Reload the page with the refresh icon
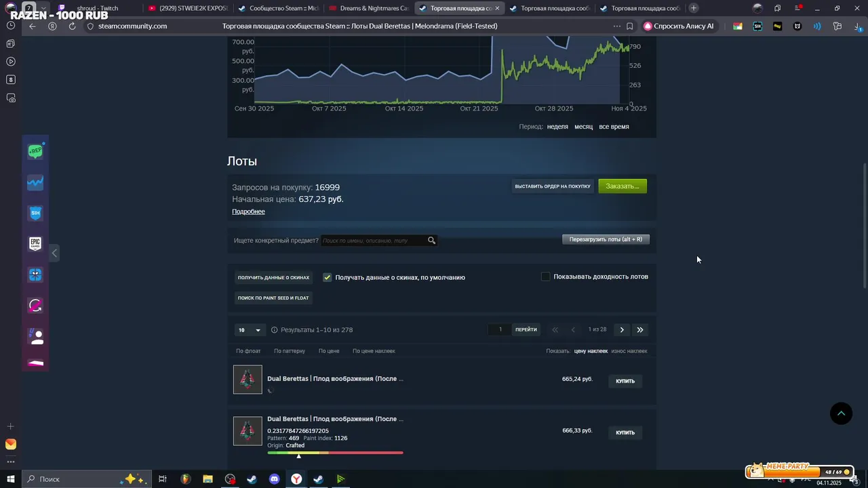The image size is (868, 488). pyautogui.click(x=72, y=26)
